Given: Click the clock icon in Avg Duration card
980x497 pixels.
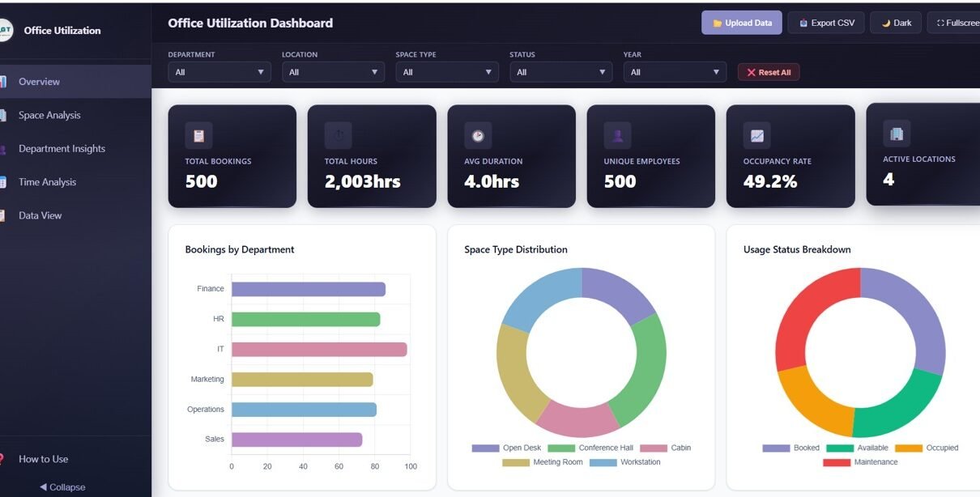Looking at the screenshot, I should click(478, 135).
